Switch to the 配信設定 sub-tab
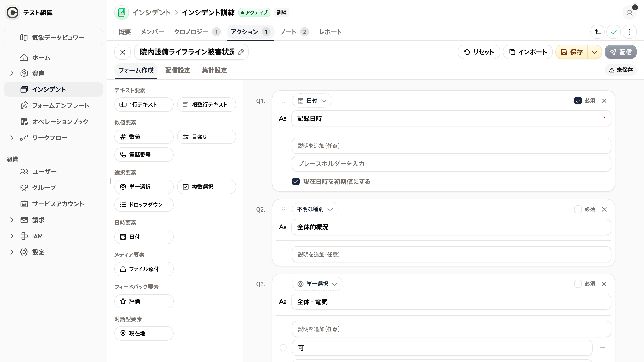 coord(178,70)
